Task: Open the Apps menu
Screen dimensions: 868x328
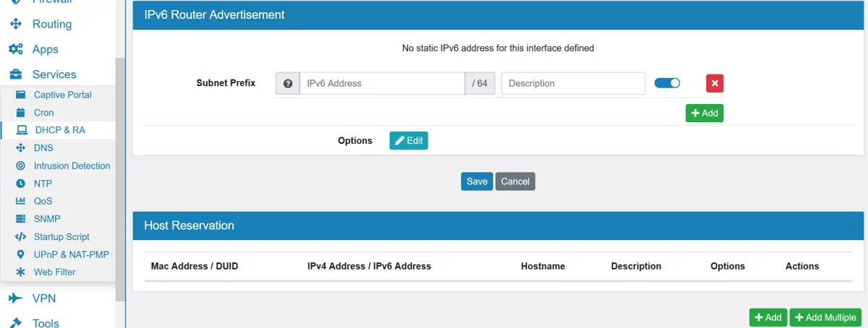Action: [x=45, y=49]
